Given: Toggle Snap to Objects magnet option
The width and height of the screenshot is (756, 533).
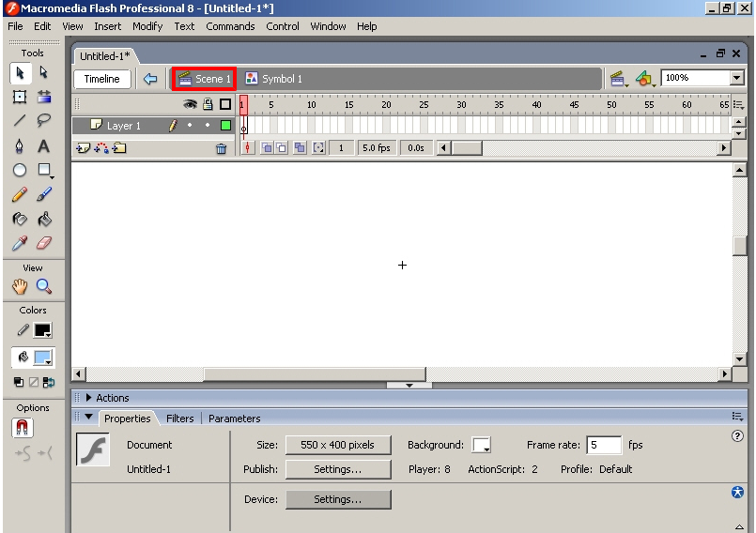Looking at the screenshot, I should click(23, 428).
